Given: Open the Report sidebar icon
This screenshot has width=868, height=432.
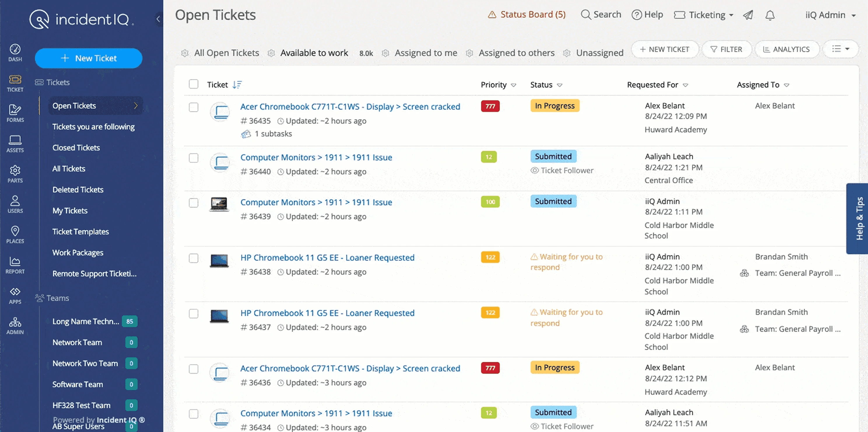Looking at the screenshot, I should tap(15, 265).
